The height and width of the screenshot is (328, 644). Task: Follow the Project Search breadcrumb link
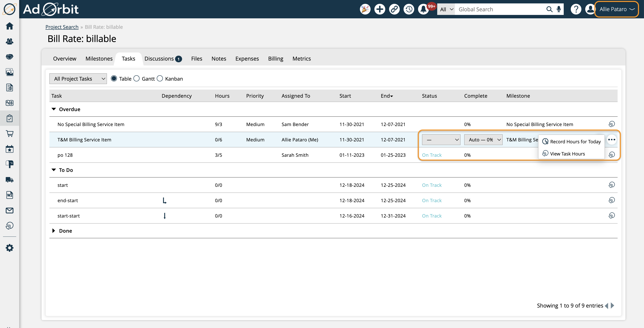(x=62, y=27)
